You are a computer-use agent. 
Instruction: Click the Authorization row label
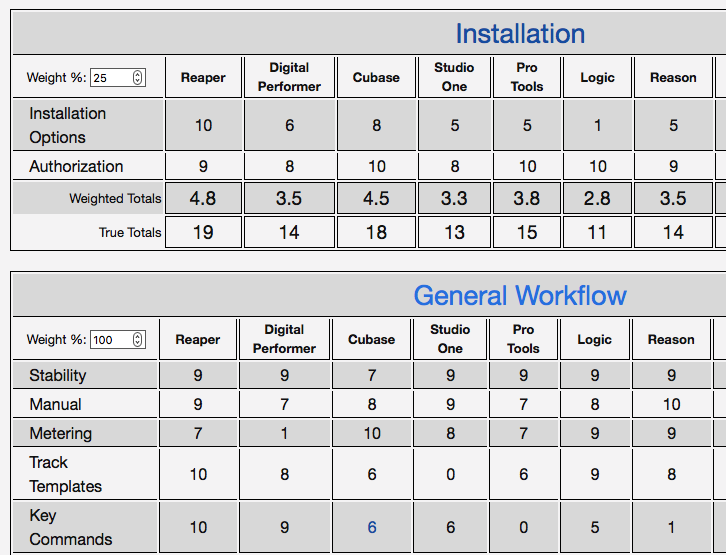point(76,167)
